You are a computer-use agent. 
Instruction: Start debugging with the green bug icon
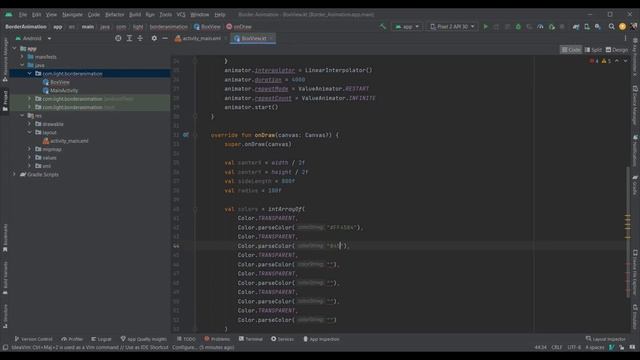pos(518,27)
